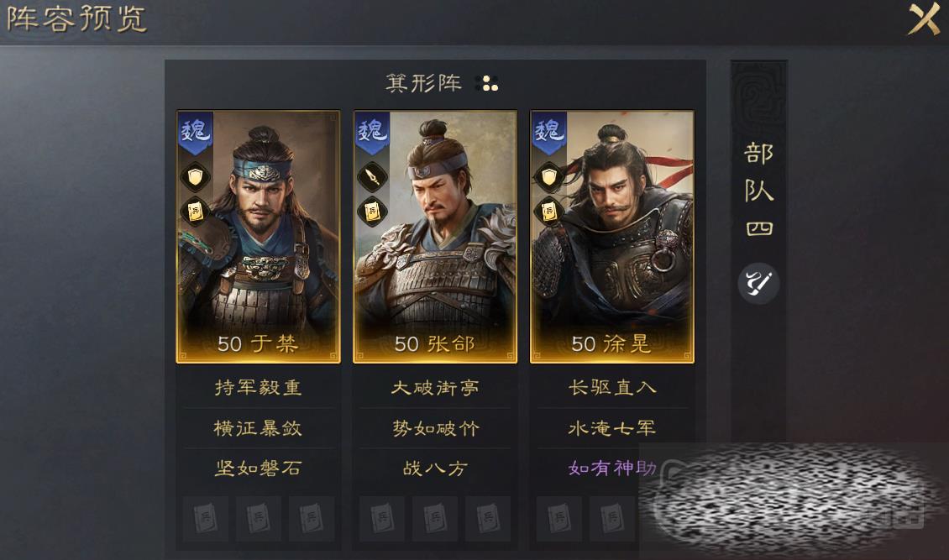
Task: Select the 持军毅重 skill
Action: [x=259, y=387]
